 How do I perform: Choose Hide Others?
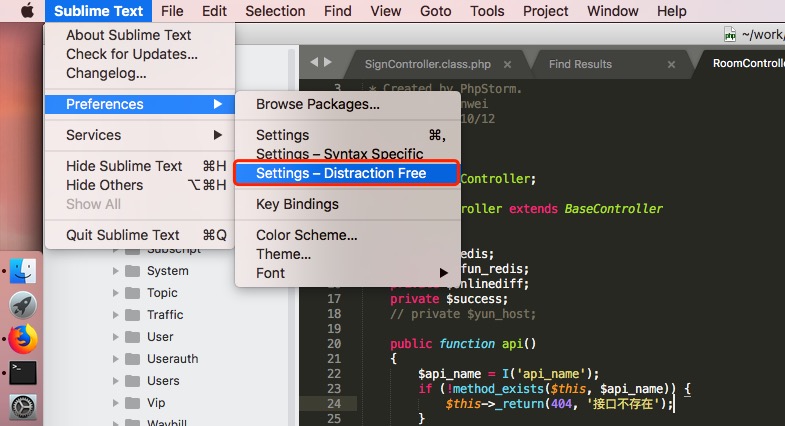pos(140,185)
